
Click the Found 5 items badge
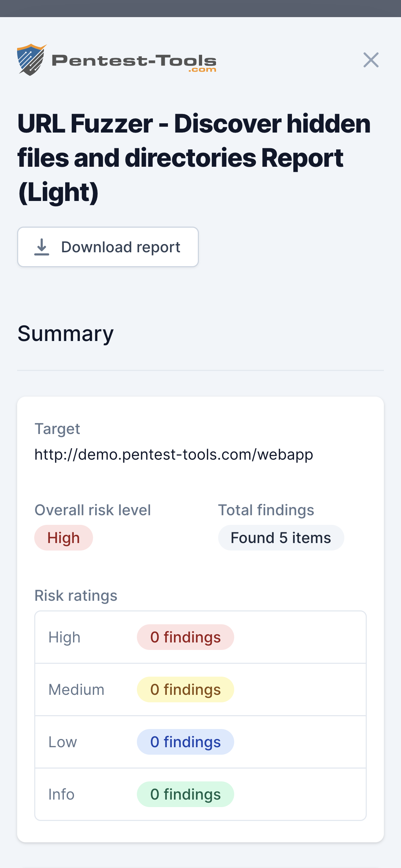tap(281, 537)
